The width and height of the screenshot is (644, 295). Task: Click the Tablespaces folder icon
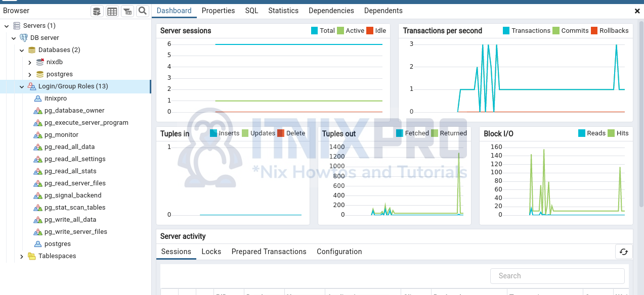pyautogui.click(x=32, y=256)
